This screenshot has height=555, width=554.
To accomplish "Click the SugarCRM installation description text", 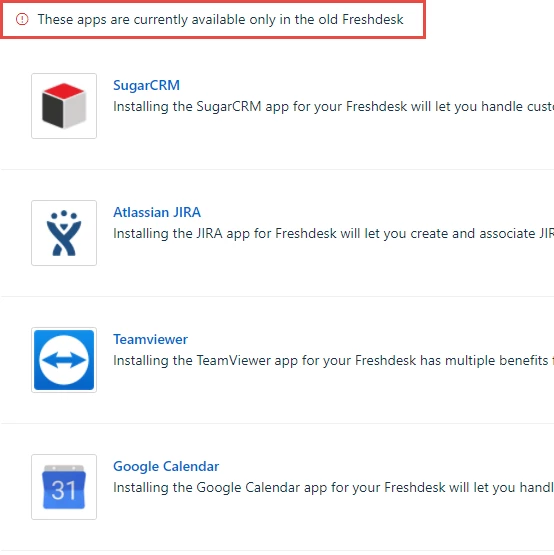I will click(x=333, y=107).
